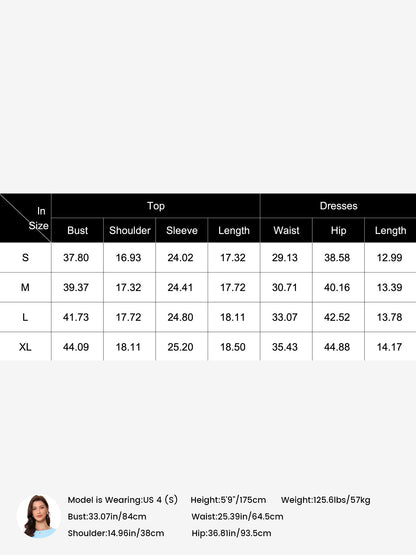416x555 pixels.
Task: Select the size XL row label
Action: (x=25, y=347)
